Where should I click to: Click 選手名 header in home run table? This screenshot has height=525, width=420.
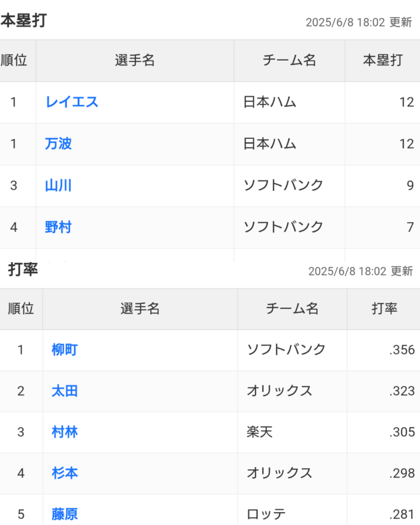135,60
